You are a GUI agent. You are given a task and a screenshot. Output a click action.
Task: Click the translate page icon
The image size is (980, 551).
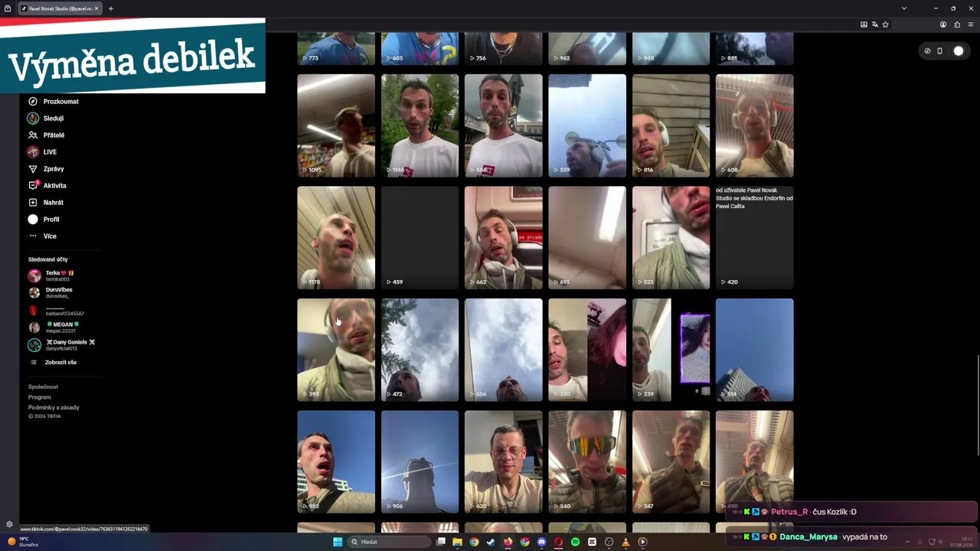tap(875, 24)
